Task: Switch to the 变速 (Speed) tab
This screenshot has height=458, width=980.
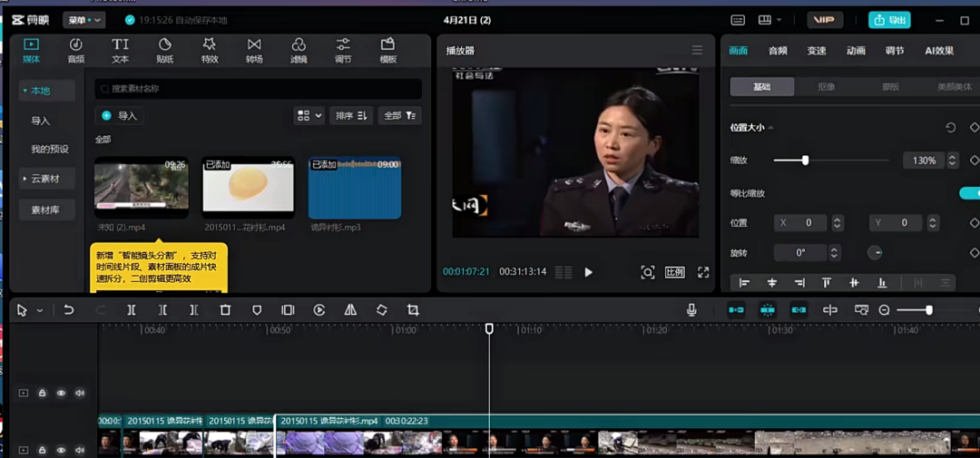Action: 817,51
